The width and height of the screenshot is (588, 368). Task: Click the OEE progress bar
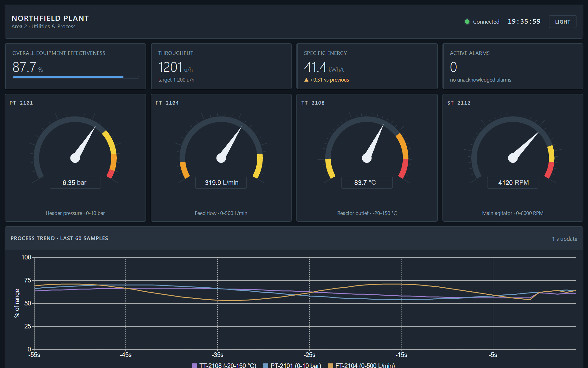point(76,77)
